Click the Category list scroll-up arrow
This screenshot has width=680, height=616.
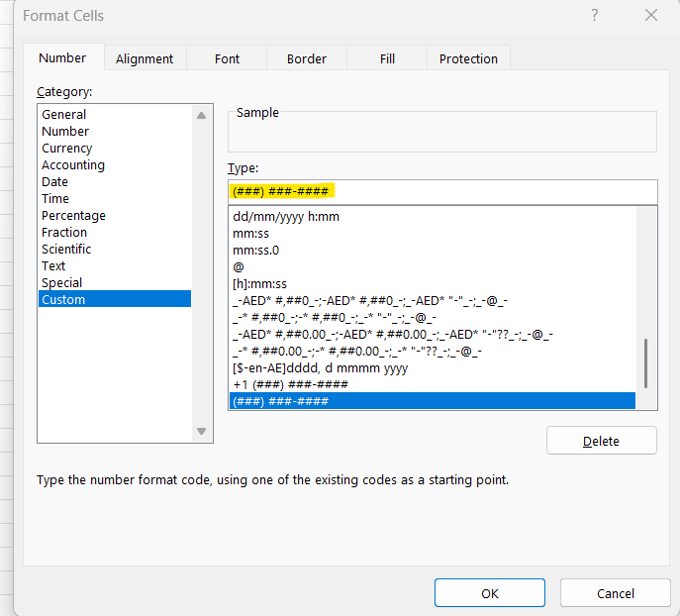click(x=201, y=116)
